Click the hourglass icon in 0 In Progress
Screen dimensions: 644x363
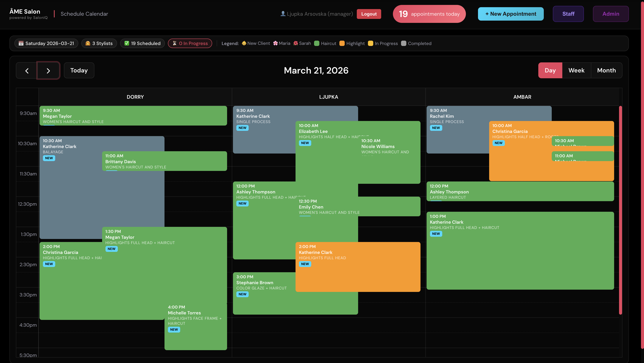point(175,43)
